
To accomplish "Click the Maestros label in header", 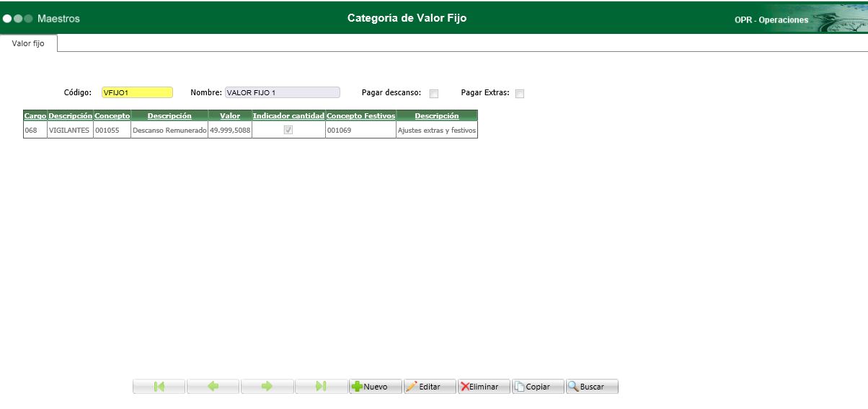I will pos(58,19).
